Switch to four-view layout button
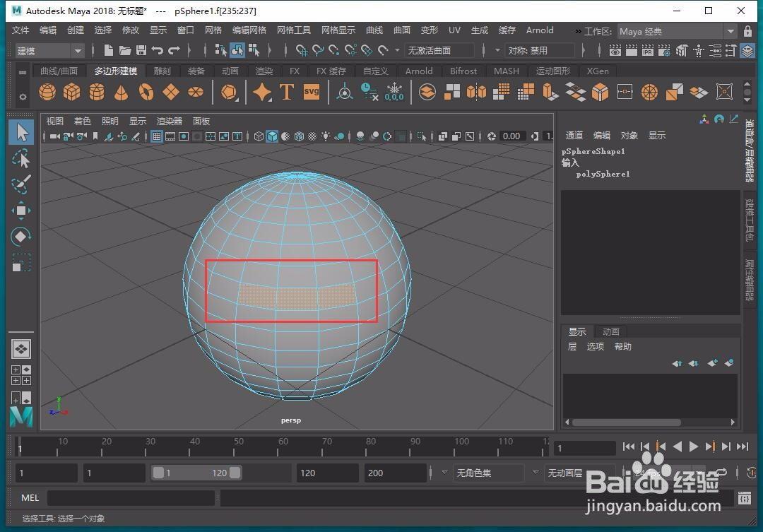 [x=21, y=374]
